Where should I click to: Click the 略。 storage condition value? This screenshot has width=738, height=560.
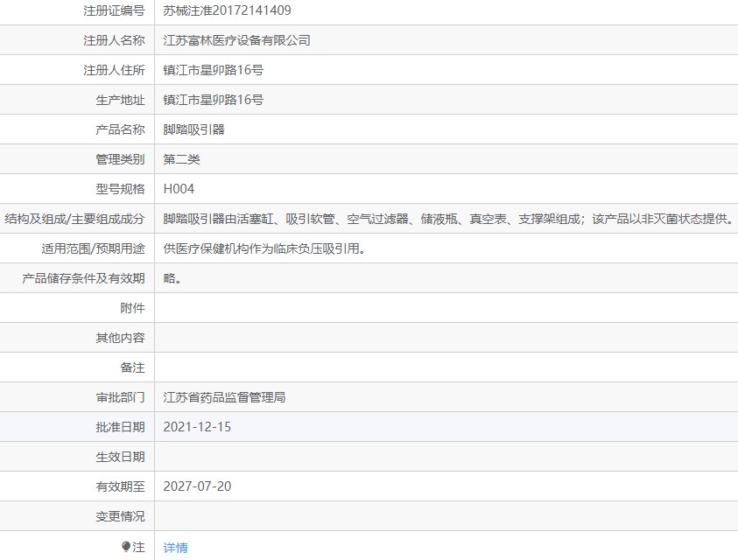pos(172,278)
